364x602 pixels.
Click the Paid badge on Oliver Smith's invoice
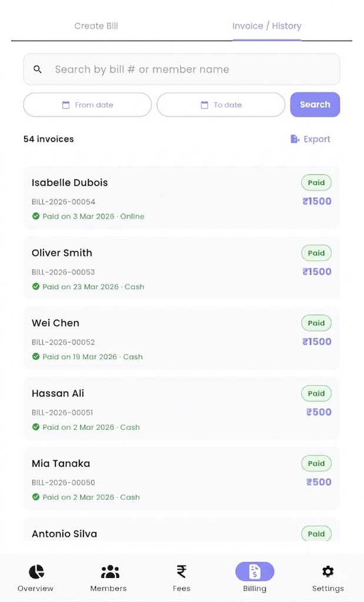pos(316,252)
